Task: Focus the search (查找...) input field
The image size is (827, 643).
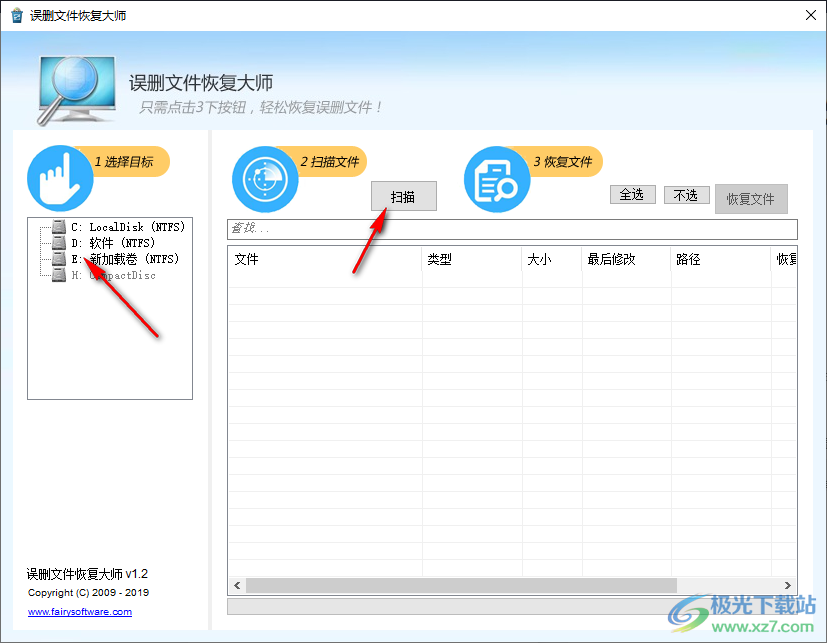Action: point(512,229)
